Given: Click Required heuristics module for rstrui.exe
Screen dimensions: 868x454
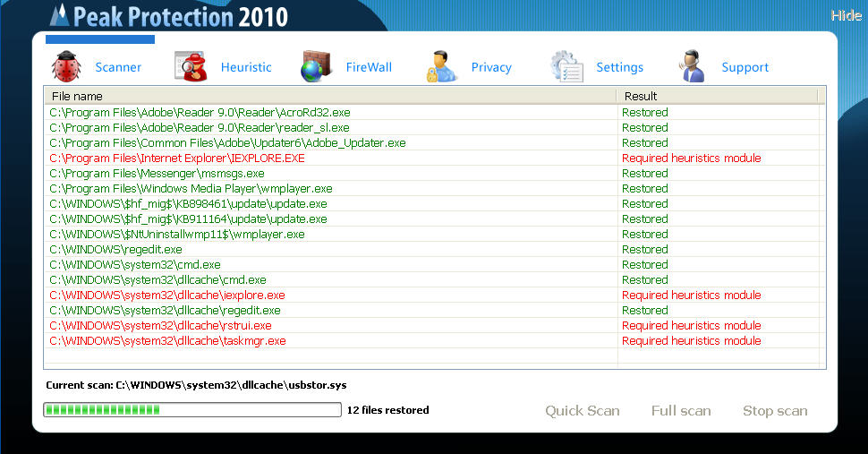Looking at the screenshot, I should coord(692,326).
